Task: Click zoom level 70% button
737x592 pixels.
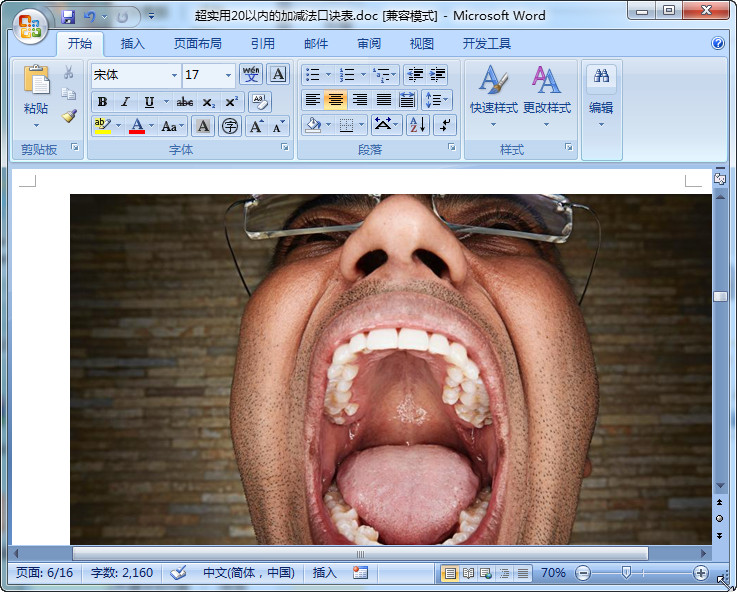Action: [x=553, y=573]
